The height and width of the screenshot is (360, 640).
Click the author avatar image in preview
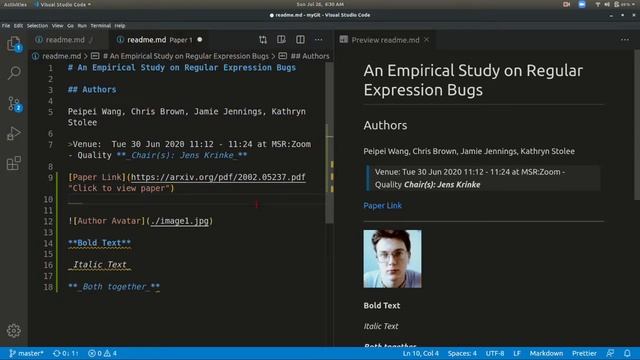coord(392,259)
